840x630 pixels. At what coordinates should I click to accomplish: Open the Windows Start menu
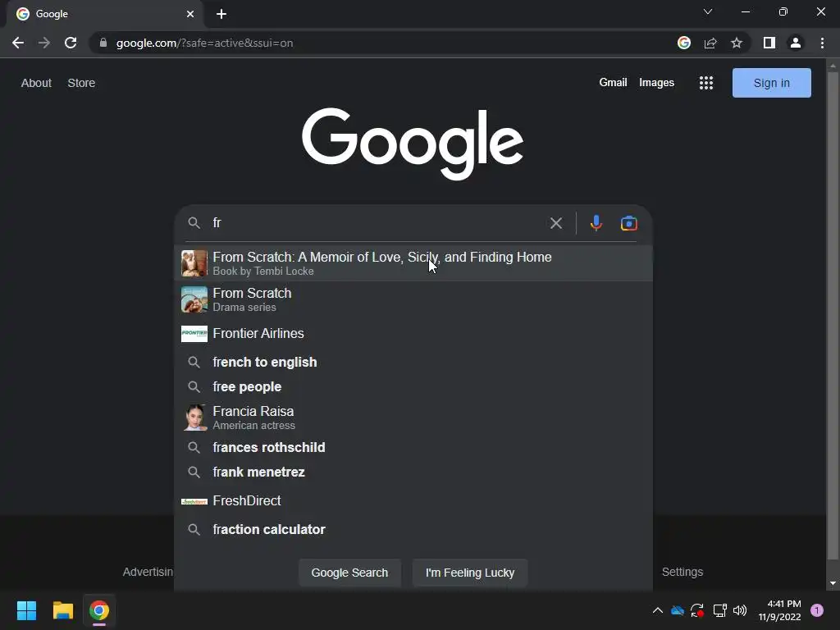coord(26,610)
